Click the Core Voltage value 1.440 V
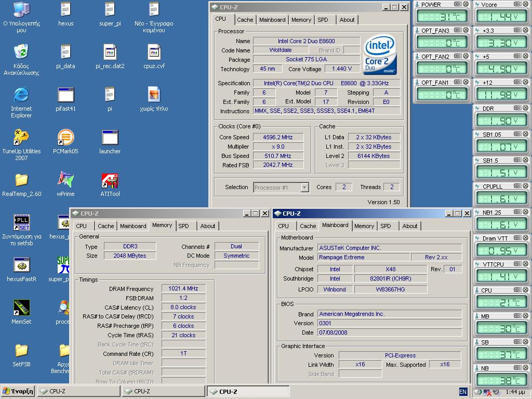This screenshot has width=532, height=399. [342, 69]
